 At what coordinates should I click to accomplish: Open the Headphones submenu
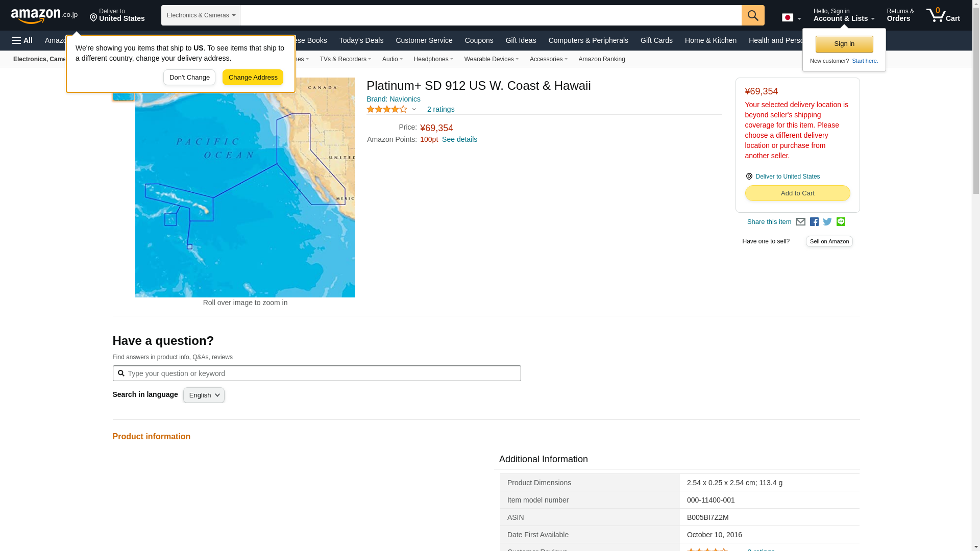433,59
